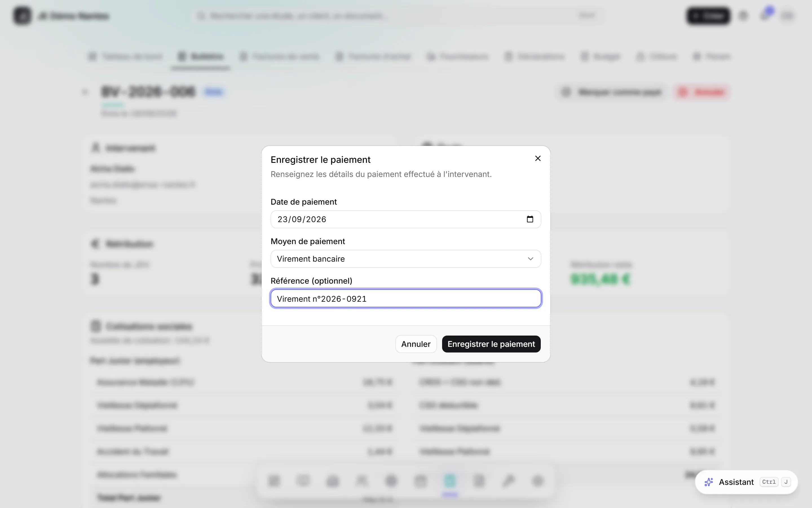
Task: Close the payment dialog with the X
Action: click(x=538, y=158)
